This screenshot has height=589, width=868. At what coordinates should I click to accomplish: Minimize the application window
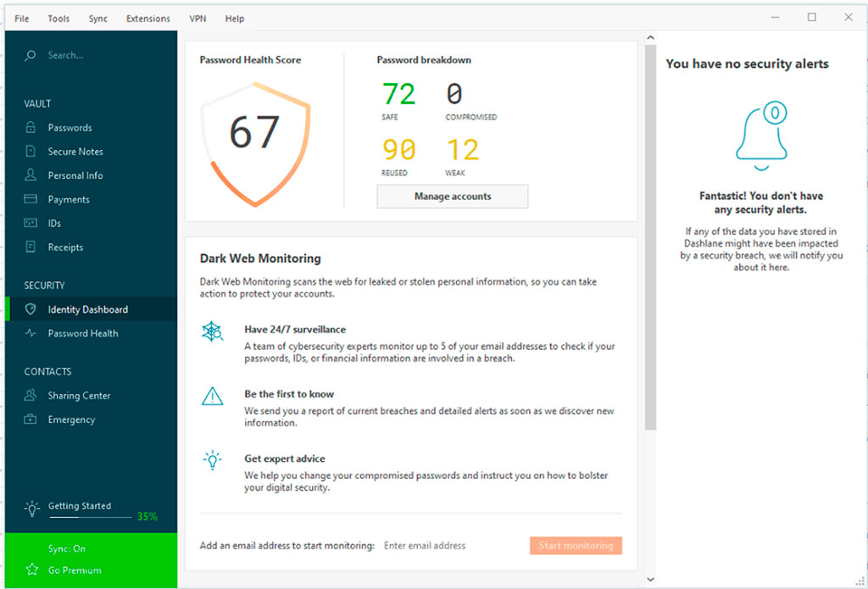pyautogui.click(x=775, y=17)
